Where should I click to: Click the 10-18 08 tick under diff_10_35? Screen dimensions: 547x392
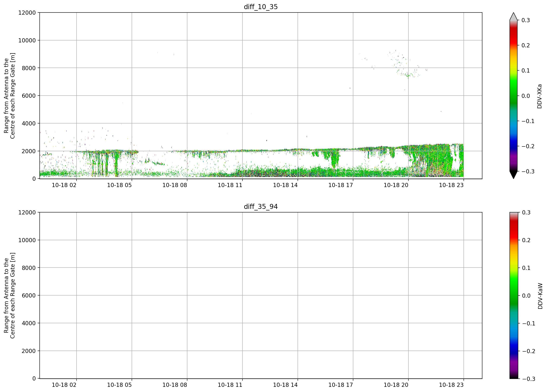pos(175,185)
